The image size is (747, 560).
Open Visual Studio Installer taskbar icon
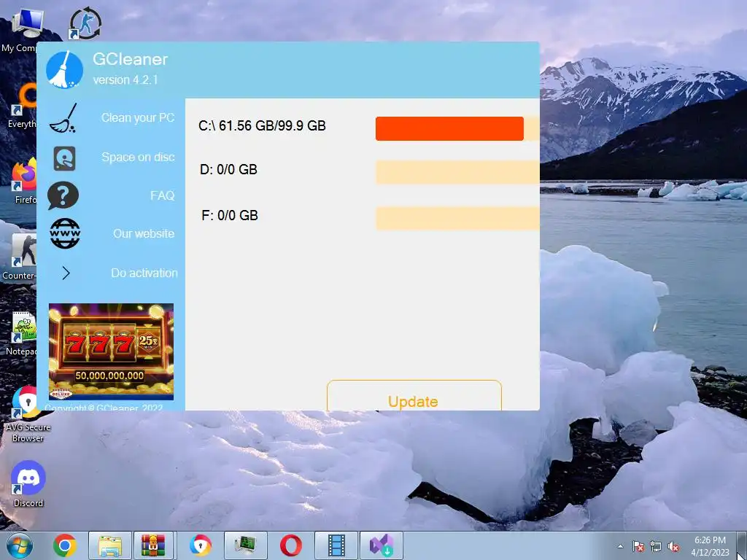(382, 545)
